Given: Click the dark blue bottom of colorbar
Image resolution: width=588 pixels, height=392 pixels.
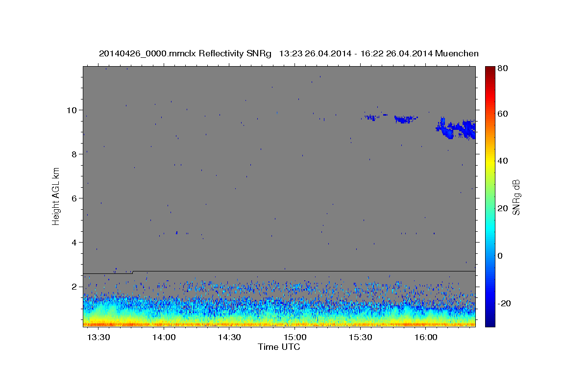Looking at the screenshot, I should 490,322.
